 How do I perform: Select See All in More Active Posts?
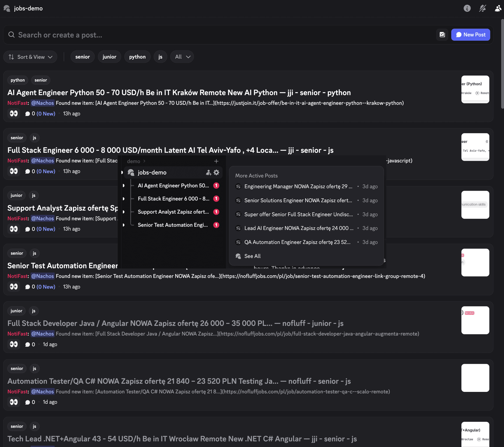point(252,256)
